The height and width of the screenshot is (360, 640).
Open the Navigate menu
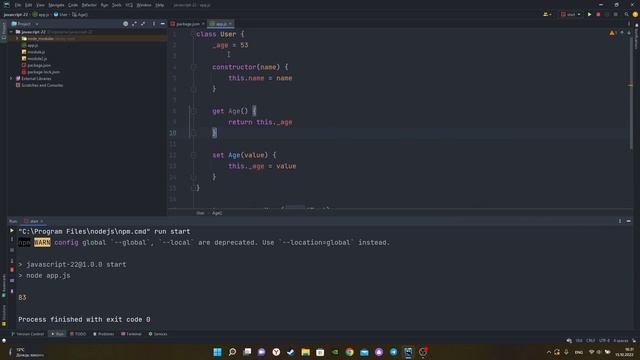56,5
